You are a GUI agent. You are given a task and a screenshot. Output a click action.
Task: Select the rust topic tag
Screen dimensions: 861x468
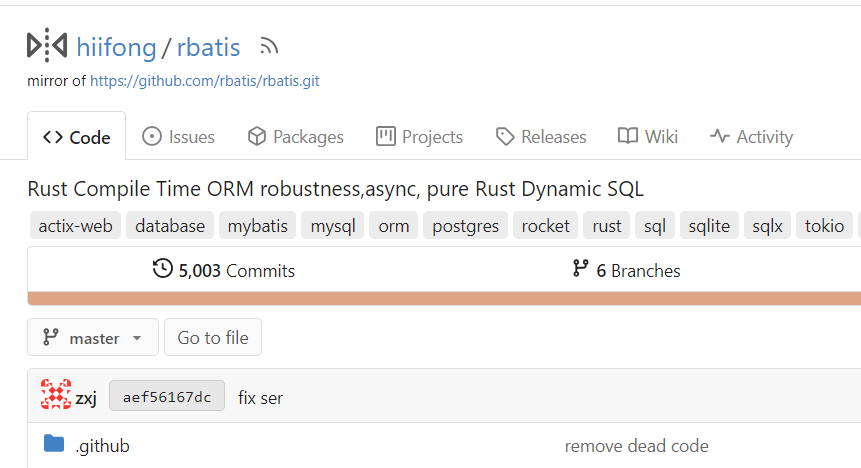[x=607, y=226]
